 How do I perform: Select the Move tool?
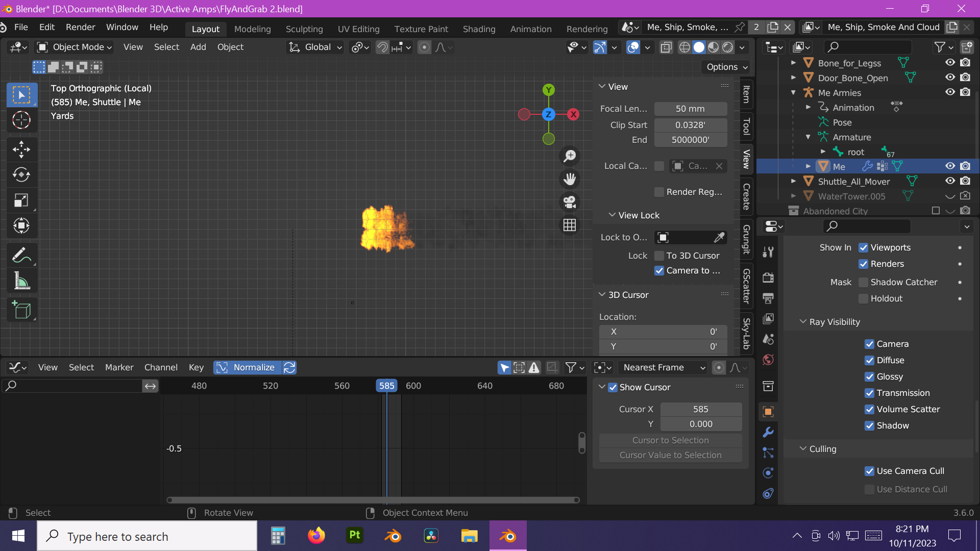[x=21, y=149]
